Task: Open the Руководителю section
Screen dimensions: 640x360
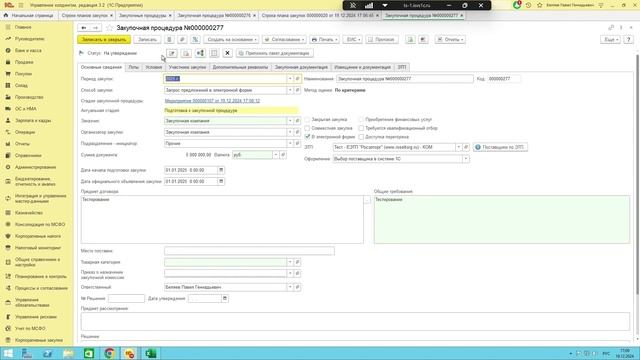Action: (x=29, y=39)
